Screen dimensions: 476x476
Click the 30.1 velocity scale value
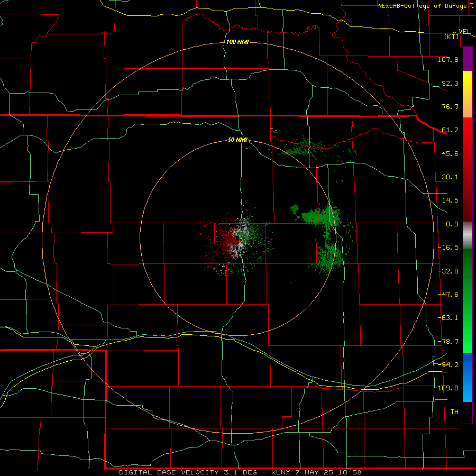(450, 177)
